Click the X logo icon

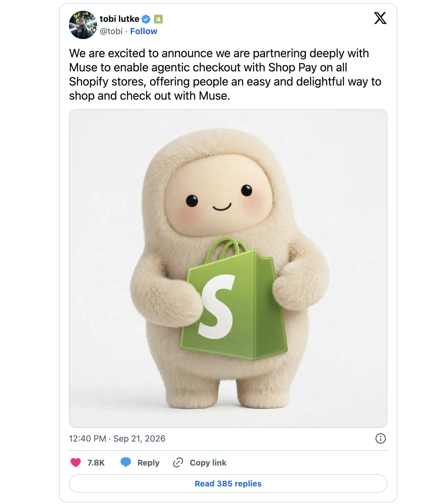tap(380, 18)
